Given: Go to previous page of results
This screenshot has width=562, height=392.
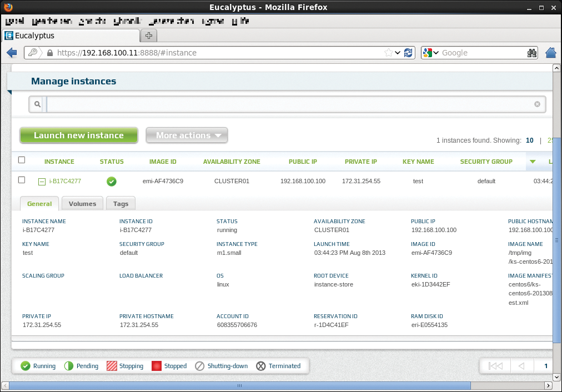Looking at the screenshot, I should click(522, 366).
